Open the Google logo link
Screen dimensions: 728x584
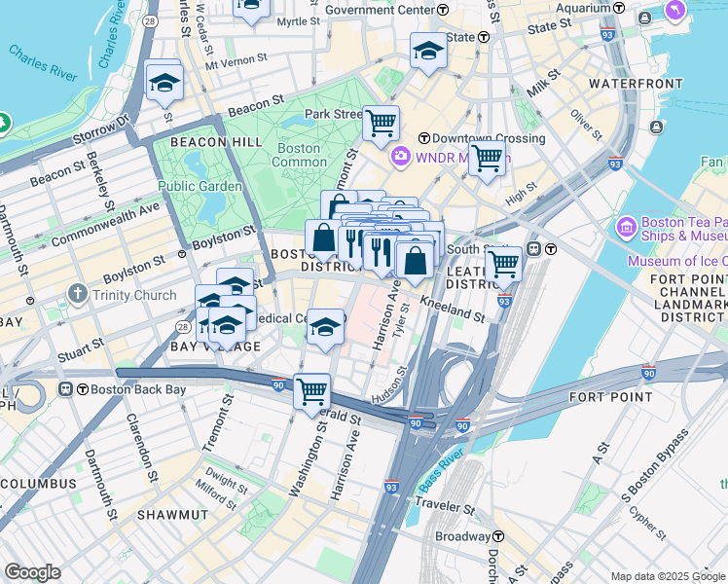32,572
